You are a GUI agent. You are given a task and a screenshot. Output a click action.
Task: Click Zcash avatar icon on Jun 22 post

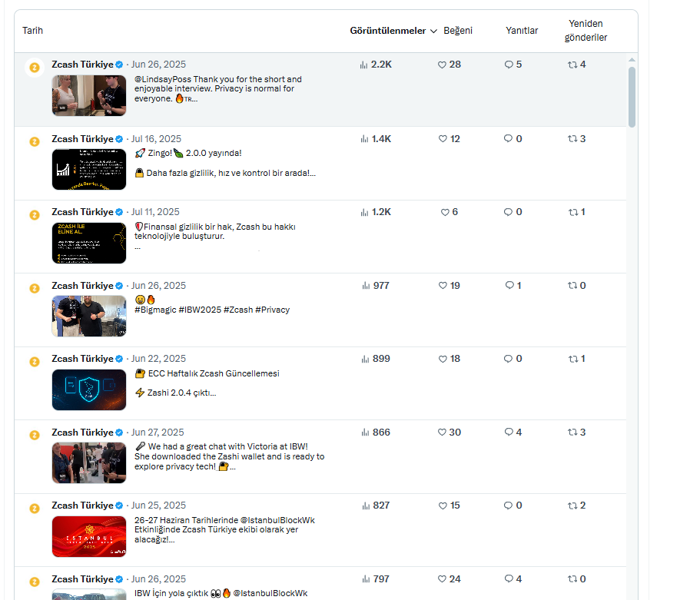(35, 362)
